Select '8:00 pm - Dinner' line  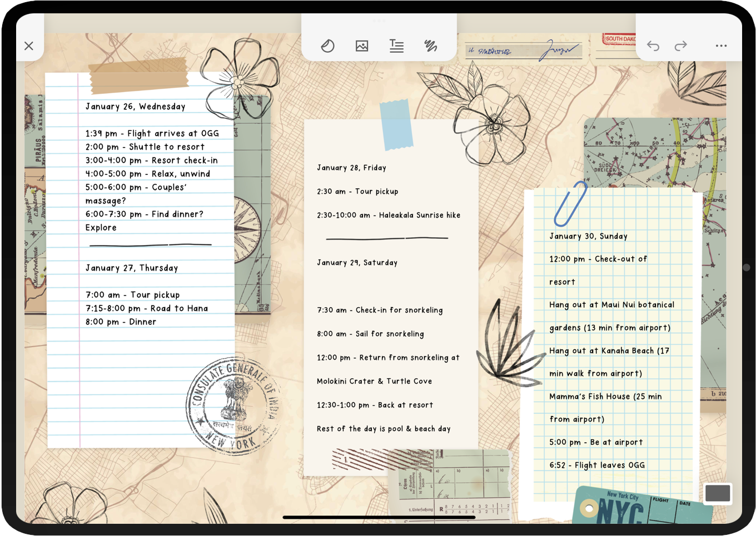click(121, 322)
